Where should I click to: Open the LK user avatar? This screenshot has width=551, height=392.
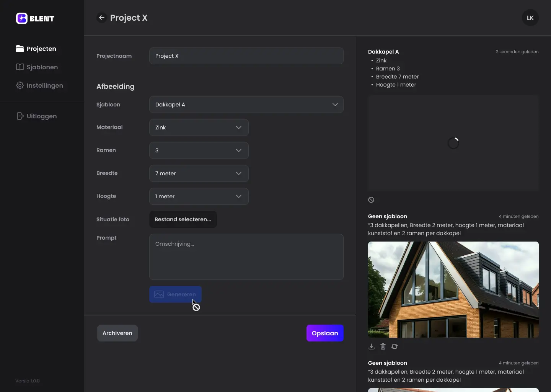point(530,18)
